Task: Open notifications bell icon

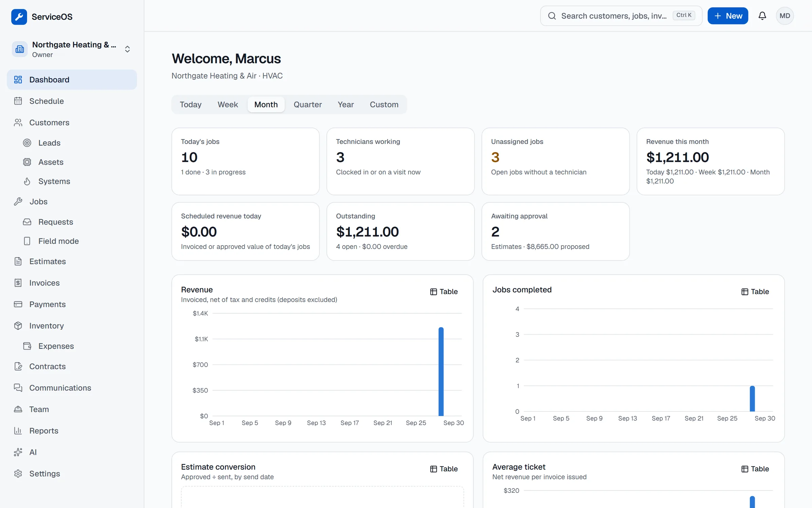Action: coord(762,16)
